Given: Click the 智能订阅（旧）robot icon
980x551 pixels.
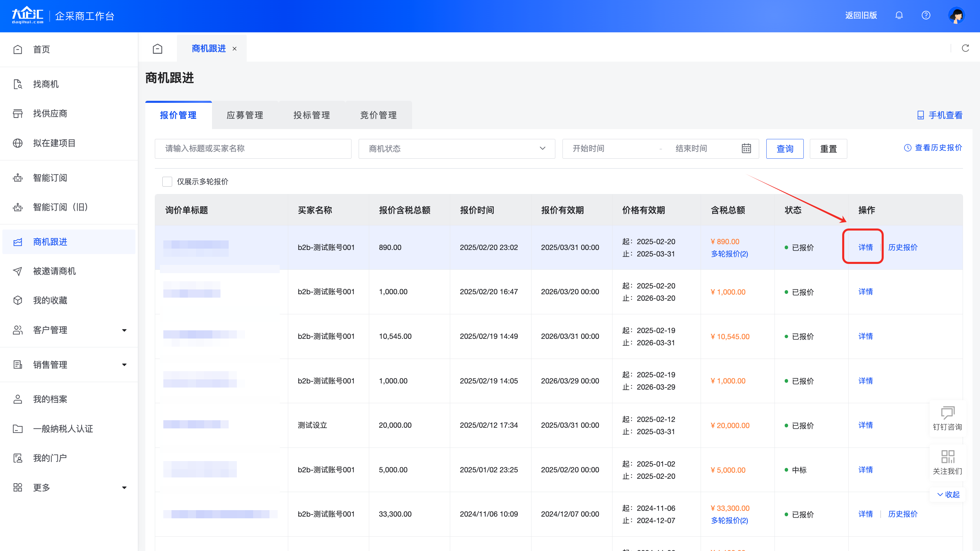Looking at the screenshot, I should pos(17,207).
